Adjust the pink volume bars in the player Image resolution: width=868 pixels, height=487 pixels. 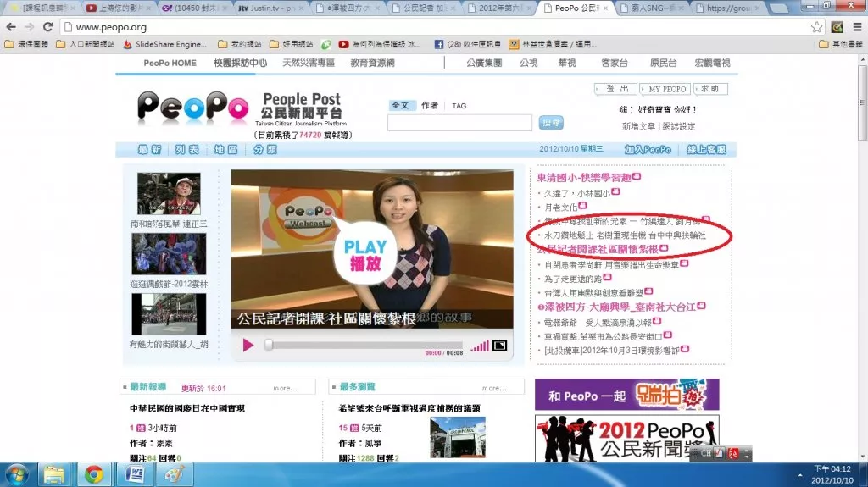tap(480, 346)
